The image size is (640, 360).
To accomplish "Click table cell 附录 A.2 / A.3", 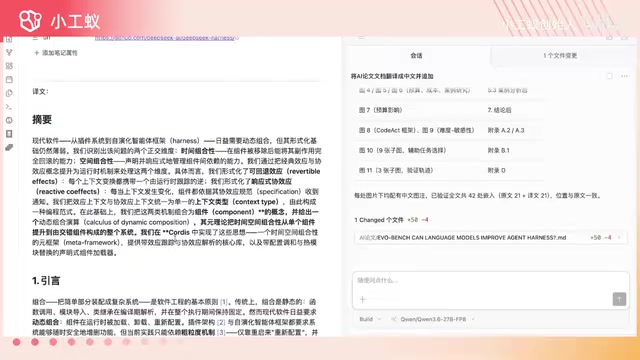I will coord(506,130).
